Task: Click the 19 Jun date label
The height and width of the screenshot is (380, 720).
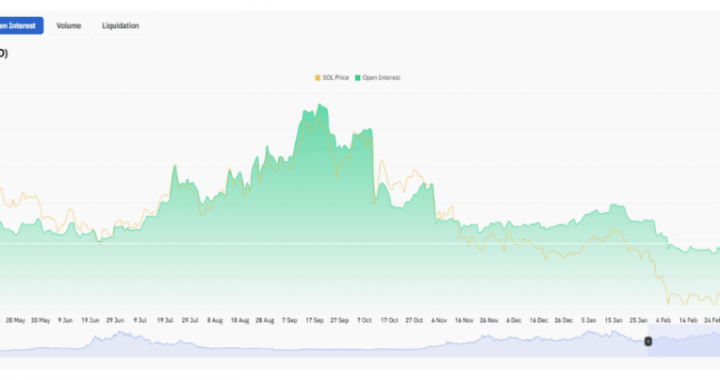Action: click(90, 320)
